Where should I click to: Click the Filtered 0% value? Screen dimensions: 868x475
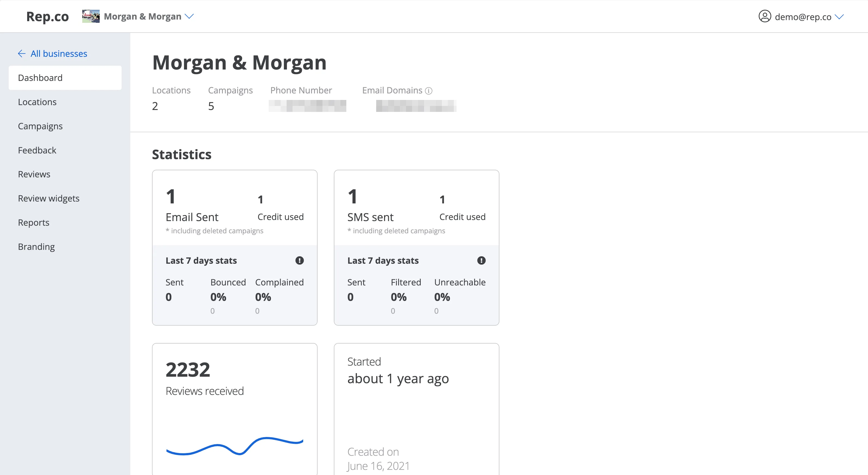[399, 297]
